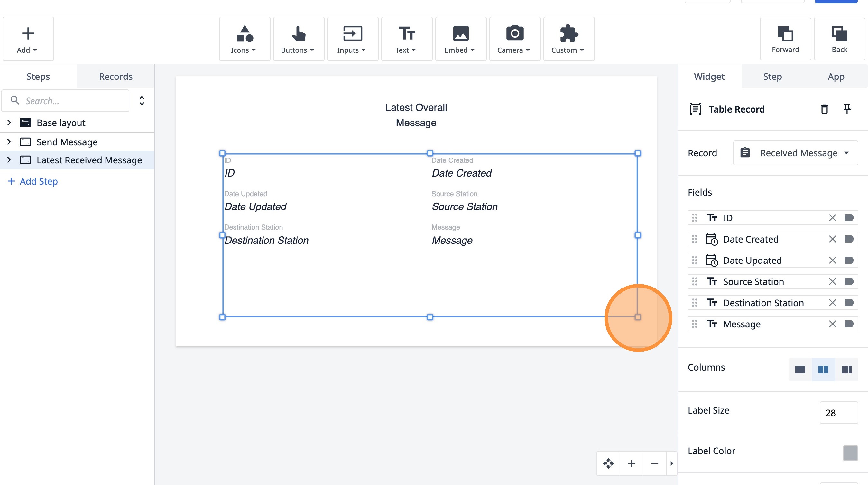Open the Label Color swatch
This screenshot has height=485, width=868.
point(850,453)
